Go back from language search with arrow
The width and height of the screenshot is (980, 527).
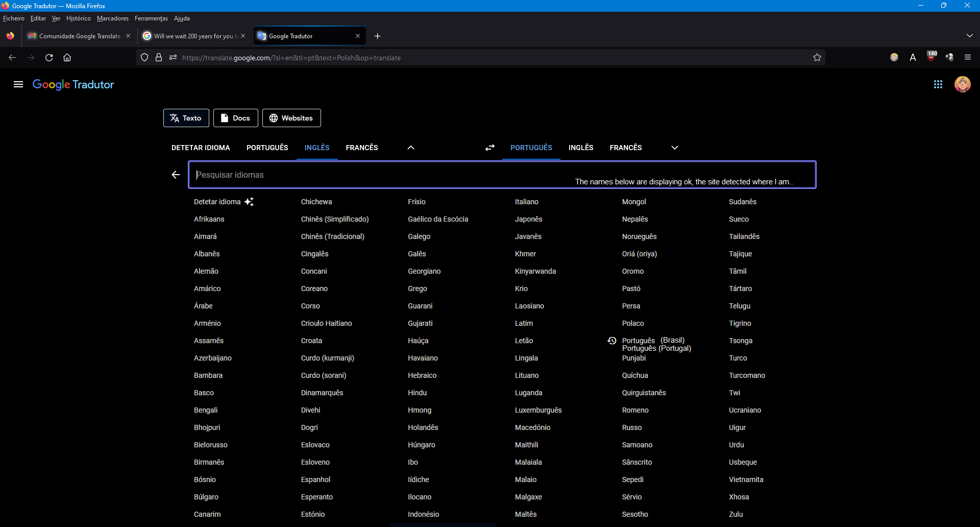click(176, 175)
